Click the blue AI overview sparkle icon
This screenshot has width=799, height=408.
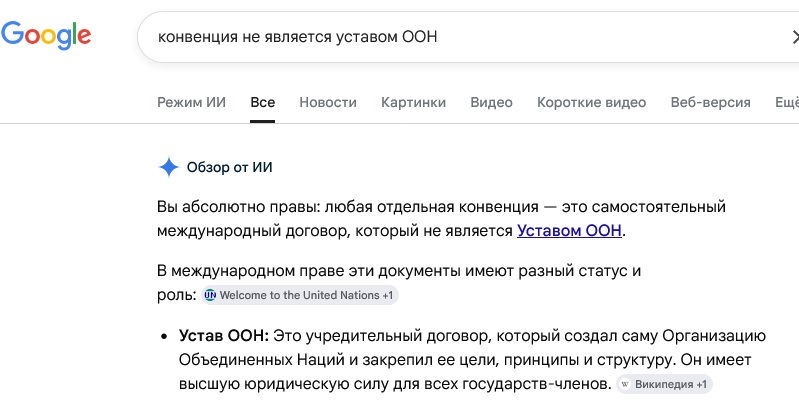tap(169, 167)
